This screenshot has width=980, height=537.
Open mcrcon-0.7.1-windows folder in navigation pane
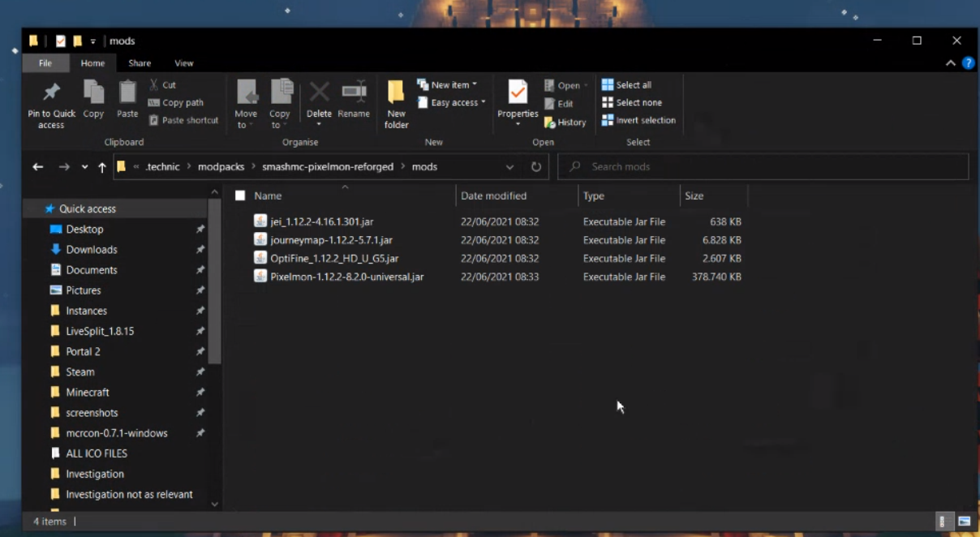pyautogui.click(x=117, y=433)
